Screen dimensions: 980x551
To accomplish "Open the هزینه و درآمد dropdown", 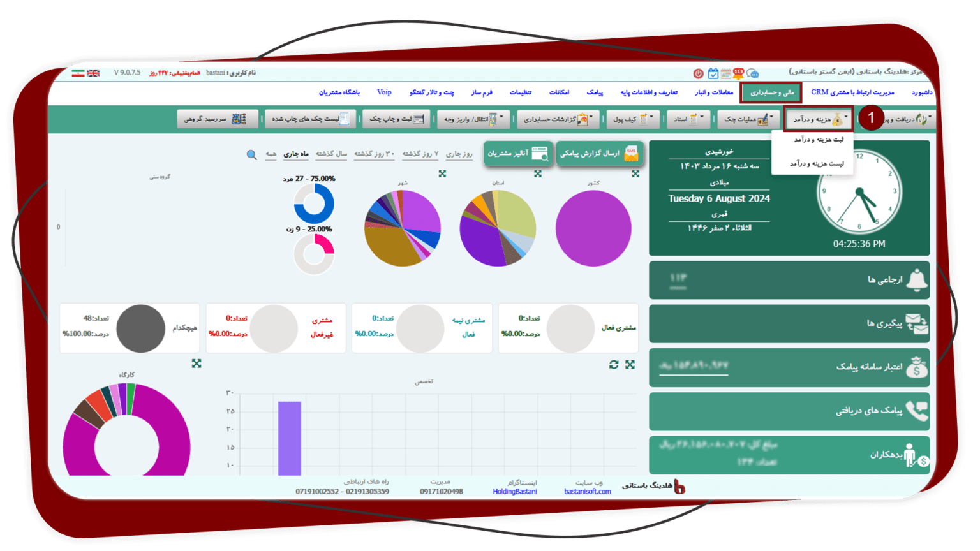I will 819,119.
